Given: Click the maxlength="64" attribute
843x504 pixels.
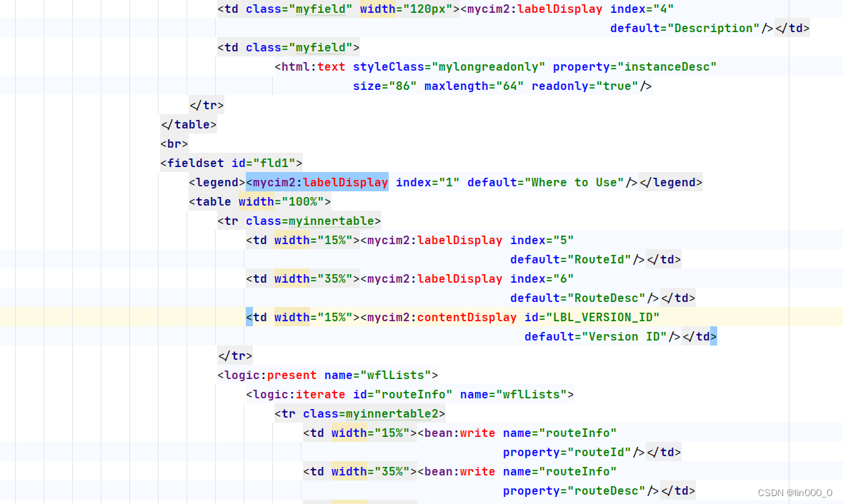Looking at the screenshot, I should pos(474,86).
